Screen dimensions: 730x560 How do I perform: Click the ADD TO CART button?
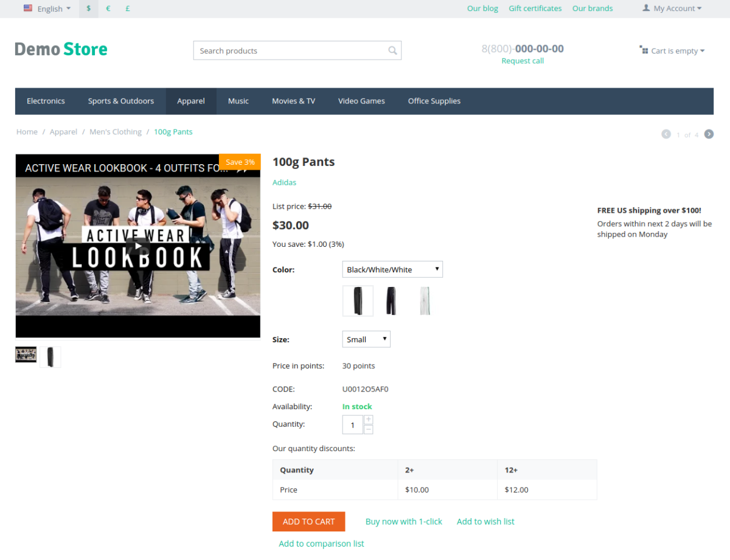[x=308, y=521]
